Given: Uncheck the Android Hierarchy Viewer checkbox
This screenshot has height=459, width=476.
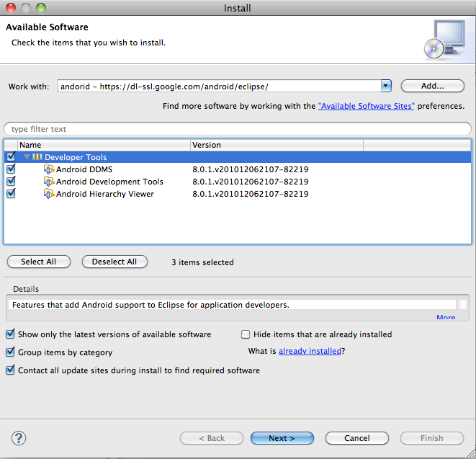Looking at the screenshot, I should pyautogui.click(x=11, y=193).
